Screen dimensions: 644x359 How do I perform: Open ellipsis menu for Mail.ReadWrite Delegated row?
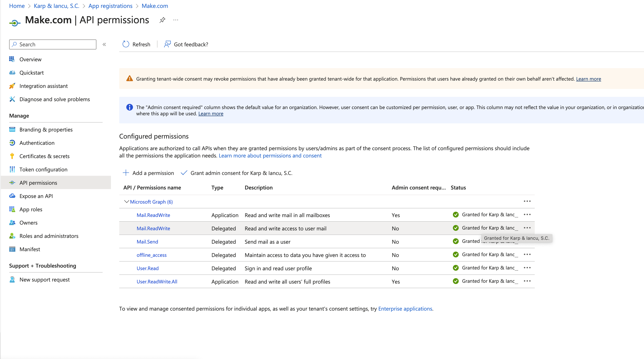click(527, 228)
